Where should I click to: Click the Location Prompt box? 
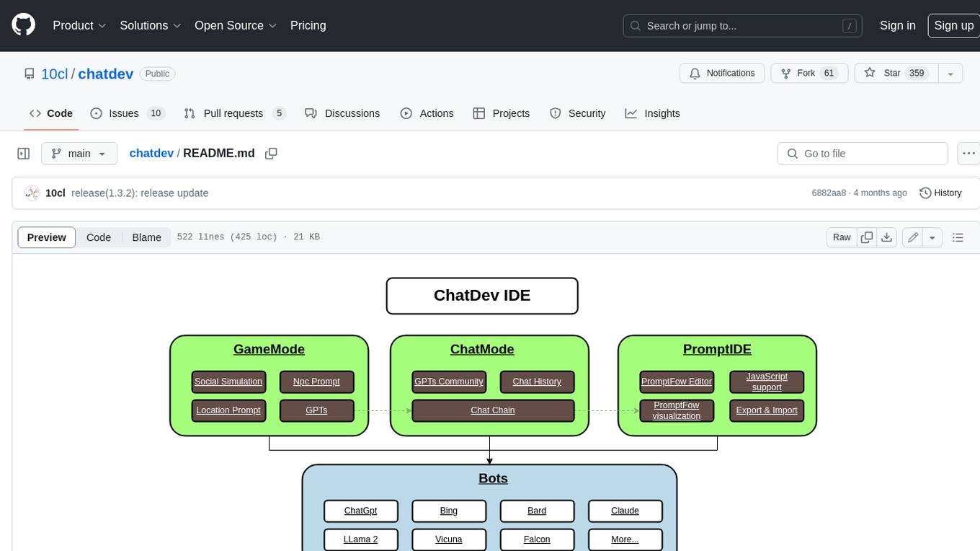pos(228,410)
